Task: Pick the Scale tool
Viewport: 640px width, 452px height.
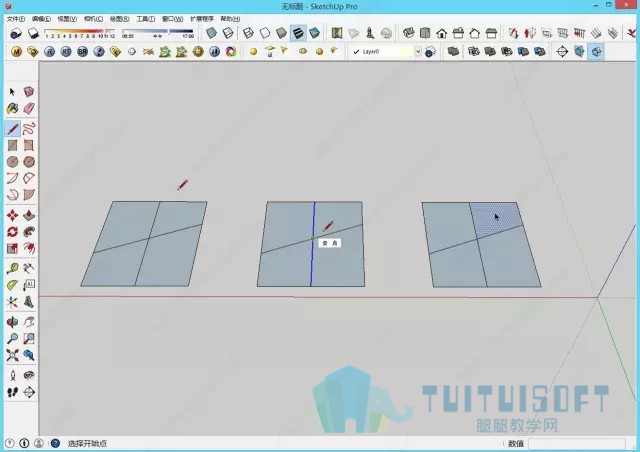Action: coord(12,248)
